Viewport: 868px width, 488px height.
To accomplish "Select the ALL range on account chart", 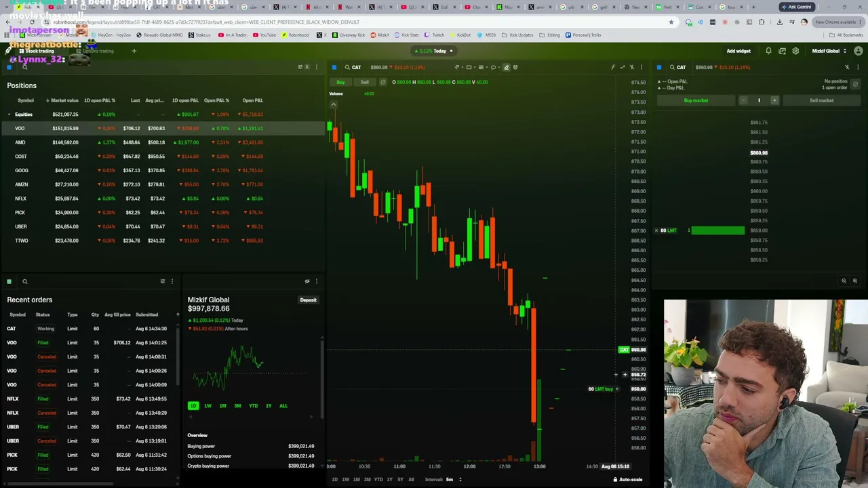I will pos(283,406).
